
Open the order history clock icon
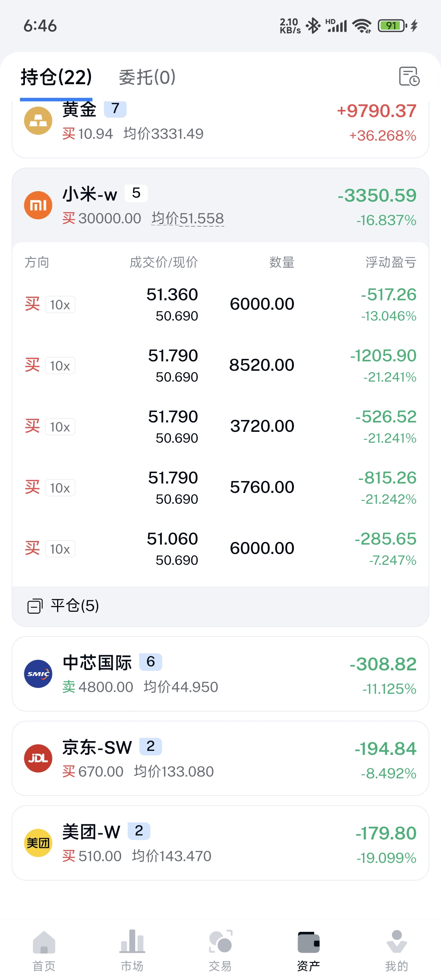click(x=409, y=77)
